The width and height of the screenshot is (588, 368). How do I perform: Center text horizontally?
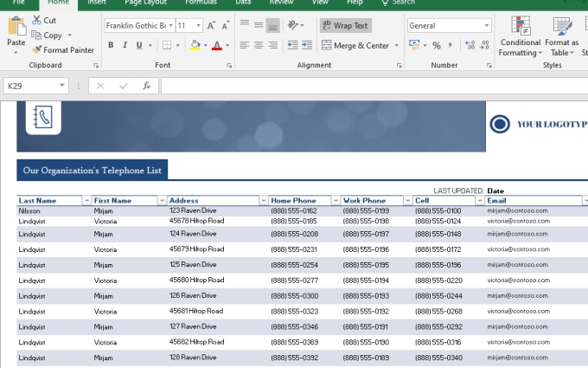[x=259, y=45]
